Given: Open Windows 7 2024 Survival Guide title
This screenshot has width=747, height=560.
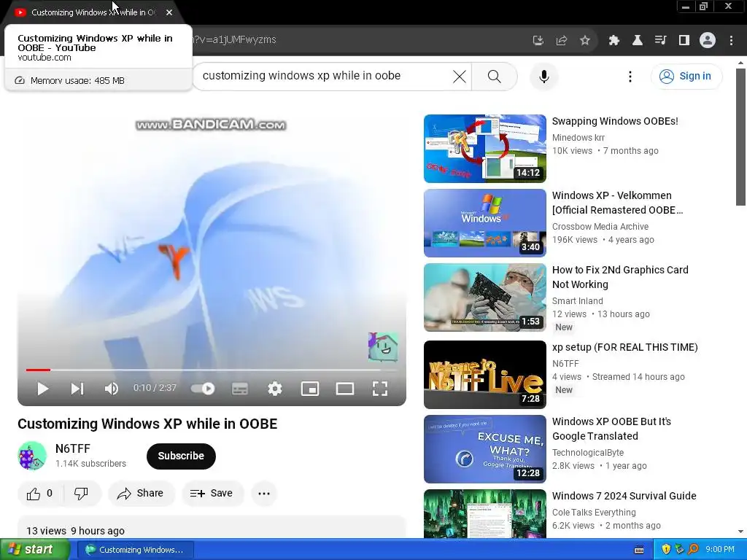Looking at the screenshot, I should (624, 496).
